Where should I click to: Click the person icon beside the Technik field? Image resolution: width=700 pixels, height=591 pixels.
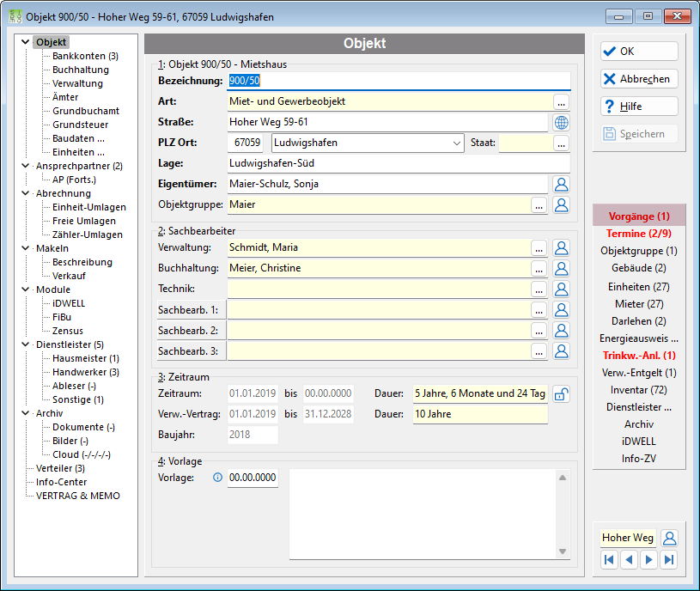[561, 289]
